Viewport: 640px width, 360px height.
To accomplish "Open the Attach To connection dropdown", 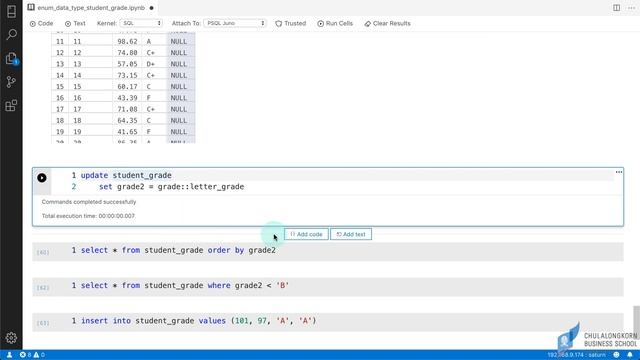I will point(235,23).
